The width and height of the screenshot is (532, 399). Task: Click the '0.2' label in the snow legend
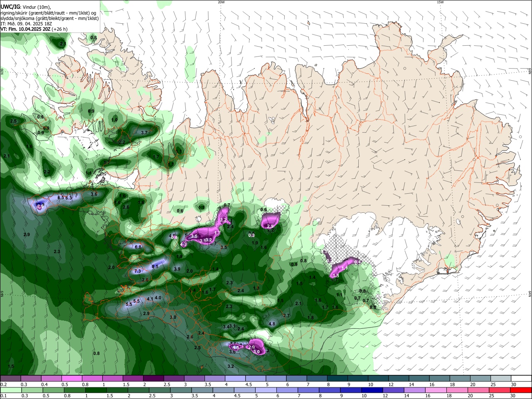[x=3, y=385]
